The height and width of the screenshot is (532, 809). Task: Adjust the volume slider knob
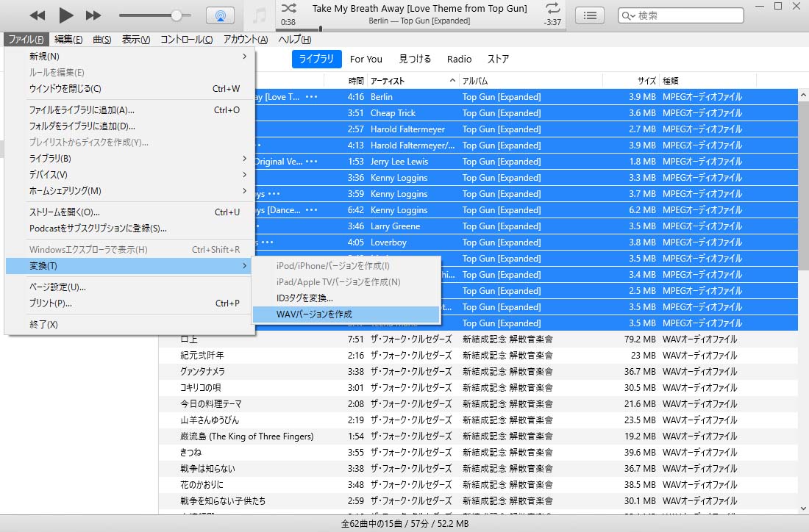coord(177,15)
